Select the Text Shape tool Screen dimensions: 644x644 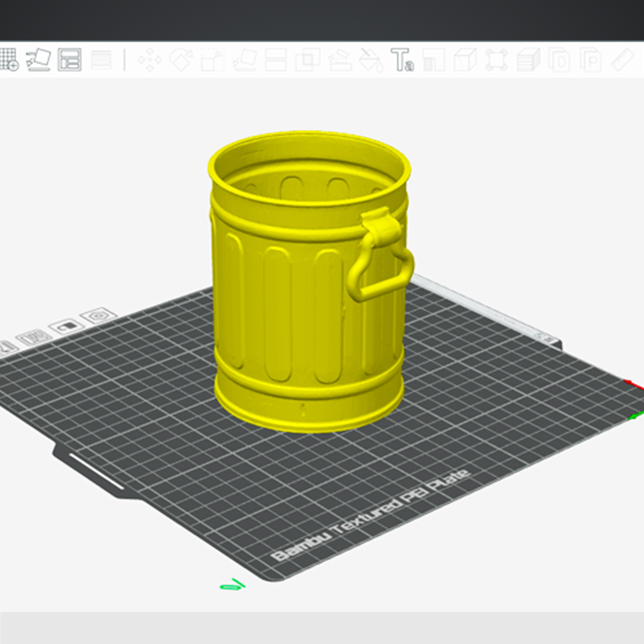[x=402, y=60]
